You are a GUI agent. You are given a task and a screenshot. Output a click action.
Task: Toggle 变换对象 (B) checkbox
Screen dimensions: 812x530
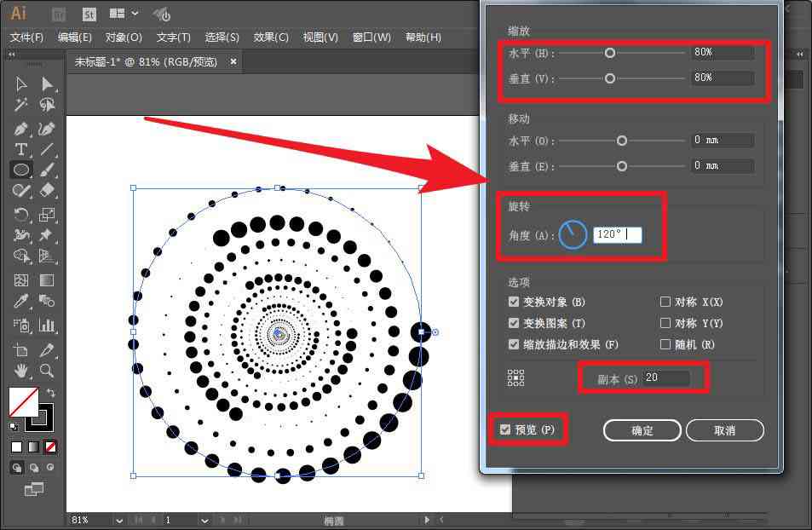pyautogui.click(x=514, y=302)
